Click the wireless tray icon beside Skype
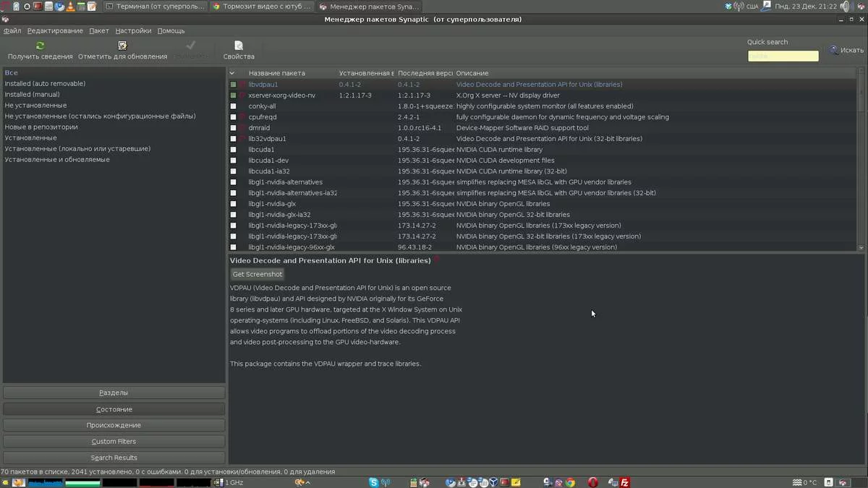 pos(386,482)
